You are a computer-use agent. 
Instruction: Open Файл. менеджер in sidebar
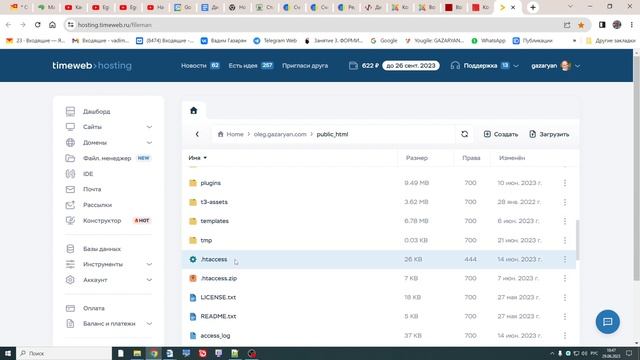107,158
